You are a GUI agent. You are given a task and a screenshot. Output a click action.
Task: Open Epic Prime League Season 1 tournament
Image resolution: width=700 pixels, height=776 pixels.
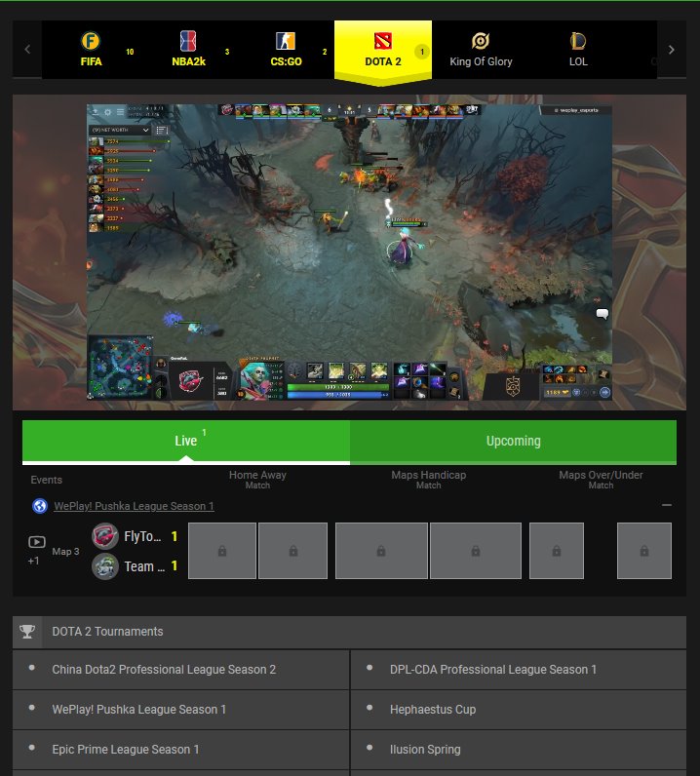pyautogui.click(x=180, y=750)
